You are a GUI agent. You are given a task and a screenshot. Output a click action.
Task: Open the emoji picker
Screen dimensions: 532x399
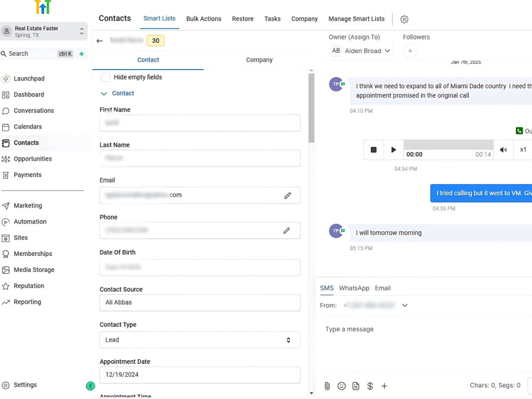click(x=342, y=386)
